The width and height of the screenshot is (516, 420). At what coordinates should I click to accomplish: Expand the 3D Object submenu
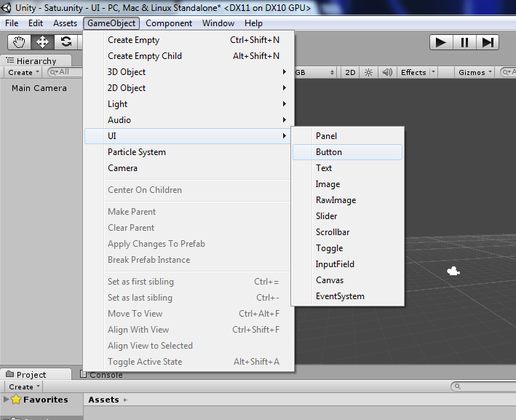pos(189,72)
